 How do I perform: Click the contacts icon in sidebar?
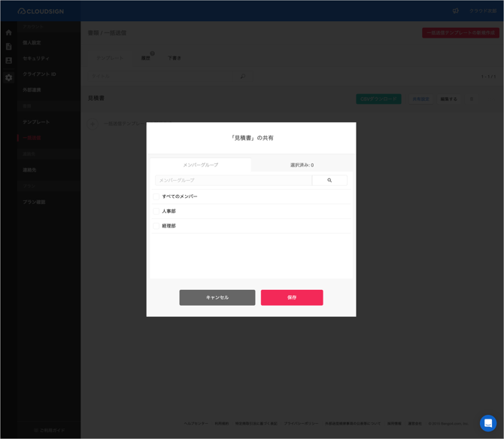(8, 61)
